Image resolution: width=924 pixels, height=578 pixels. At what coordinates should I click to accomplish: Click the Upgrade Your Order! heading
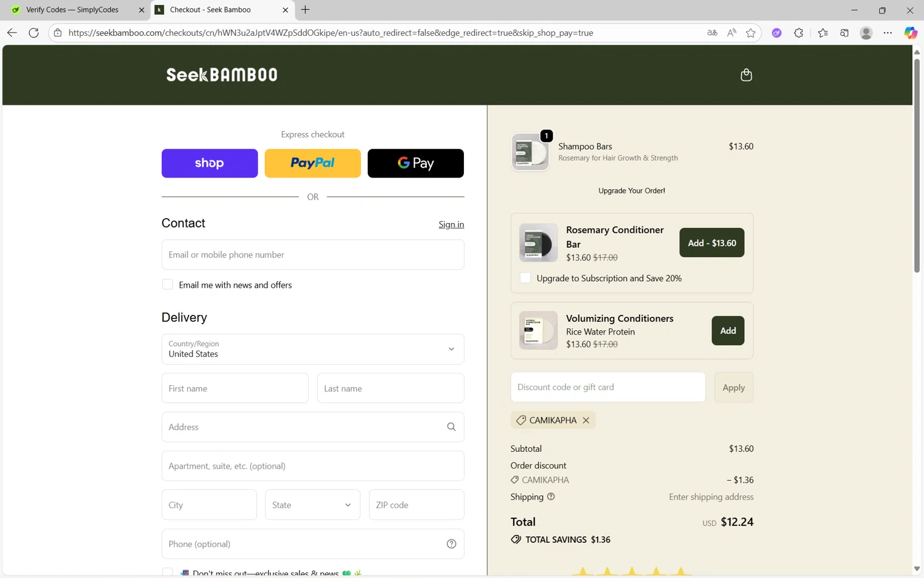[631, 190]
